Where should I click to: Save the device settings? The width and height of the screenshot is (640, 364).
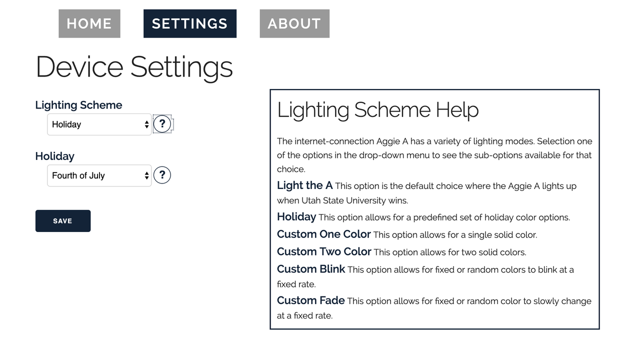click(63, 221)
